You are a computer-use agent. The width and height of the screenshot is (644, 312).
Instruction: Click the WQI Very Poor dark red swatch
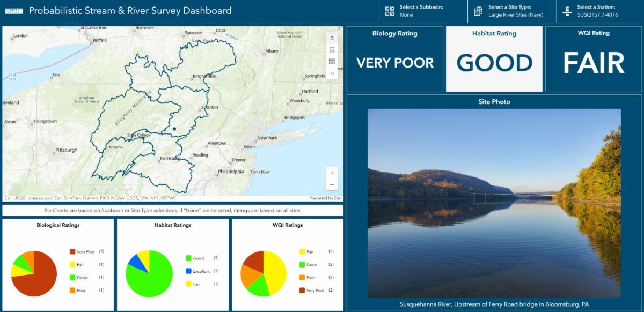pos(302,291)
